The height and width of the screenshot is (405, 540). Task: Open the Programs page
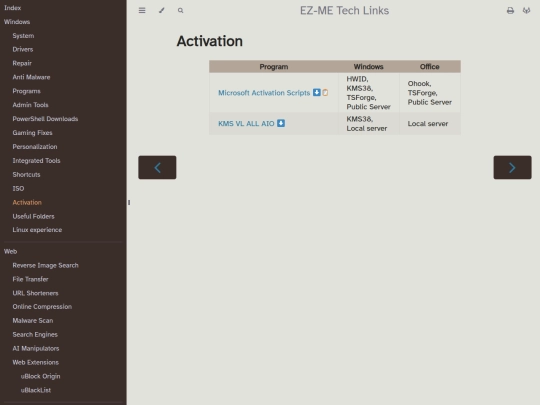(x=27, y=91)
